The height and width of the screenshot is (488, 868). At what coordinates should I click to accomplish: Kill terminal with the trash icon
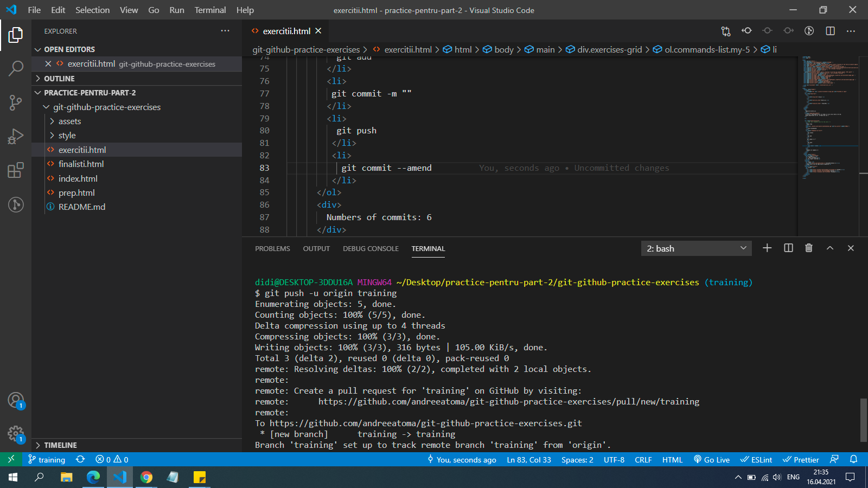point(809,248)
